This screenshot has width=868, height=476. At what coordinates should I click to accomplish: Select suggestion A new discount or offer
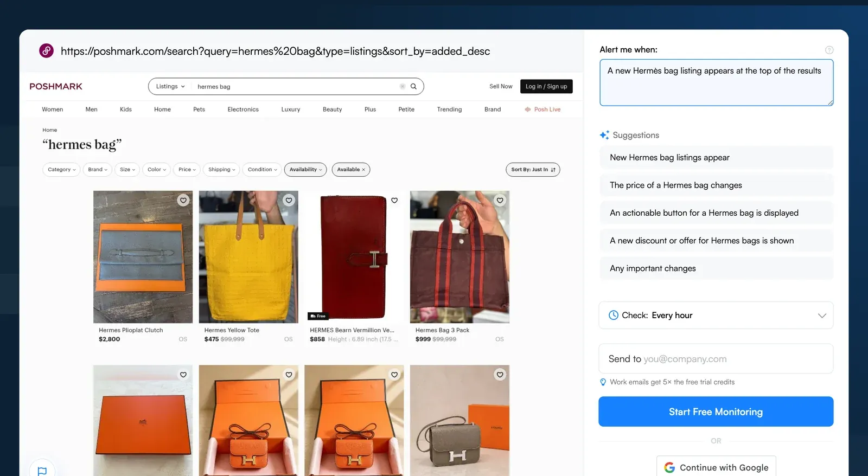pos(716,240)
